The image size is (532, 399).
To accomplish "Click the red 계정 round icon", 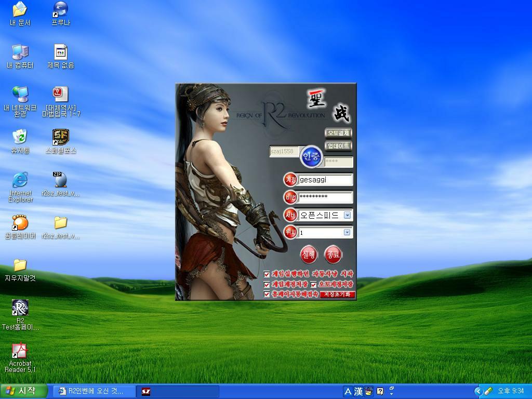I will 290,179.
